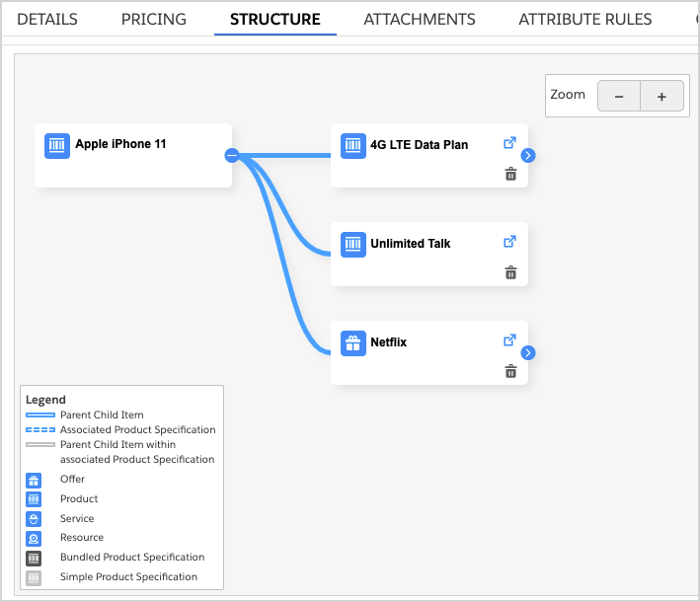
Task: Click the dashed Associated Product Specification line sample
Action: pos(40,429)
